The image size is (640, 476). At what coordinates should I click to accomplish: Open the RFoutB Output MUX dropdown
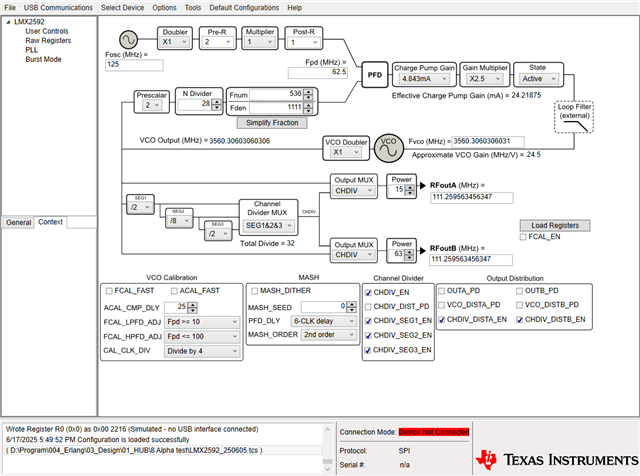pyautogui.click(x=354, y=255)
